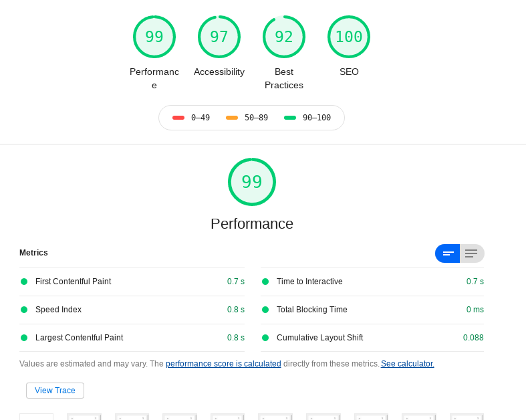Select the compact metrics view toggle

click(448, 253)
